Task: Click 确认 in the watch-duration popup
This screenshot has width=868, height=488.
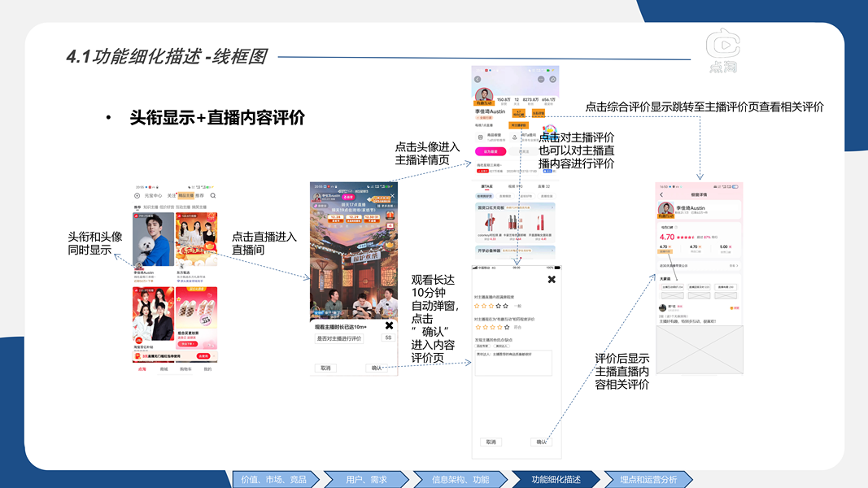Action: point(377,368)
